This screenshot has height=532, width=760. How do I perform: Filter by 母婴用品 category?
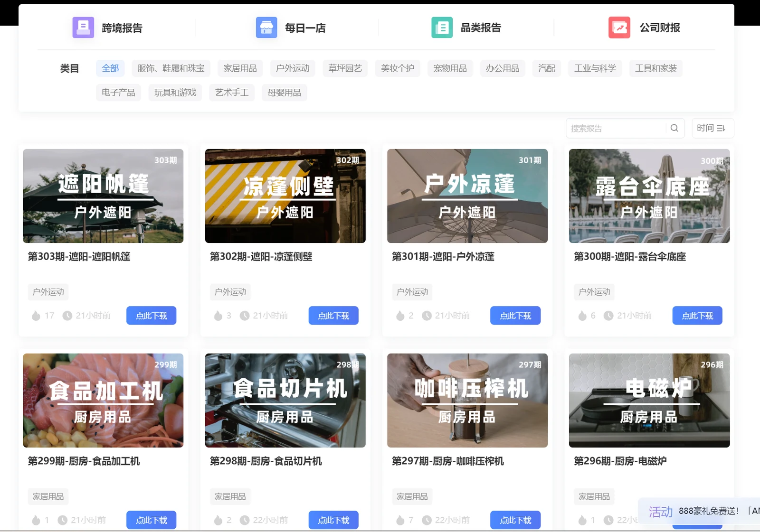pyautogui.click(x=285, y=93)
